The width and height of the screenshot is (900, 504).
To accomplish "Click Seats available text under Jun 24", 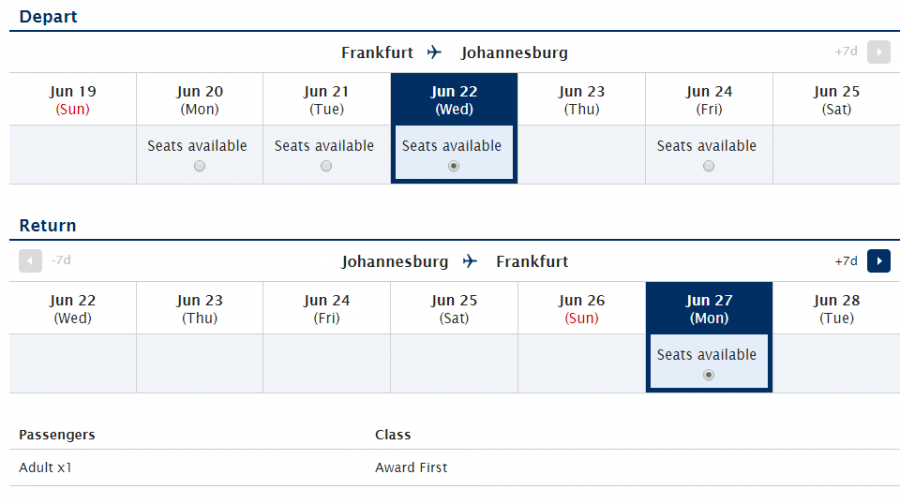I will [707, 146].
